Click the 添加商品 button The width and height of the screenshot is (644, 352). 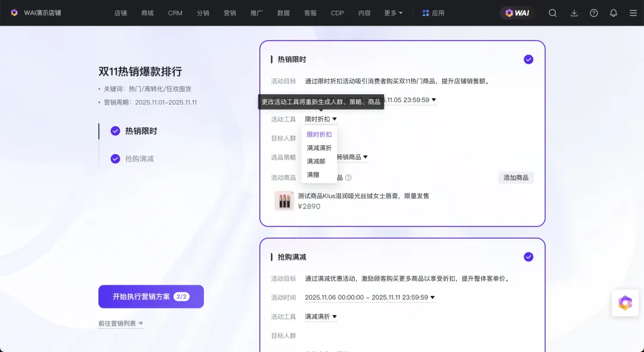click(x=516, y=177)
